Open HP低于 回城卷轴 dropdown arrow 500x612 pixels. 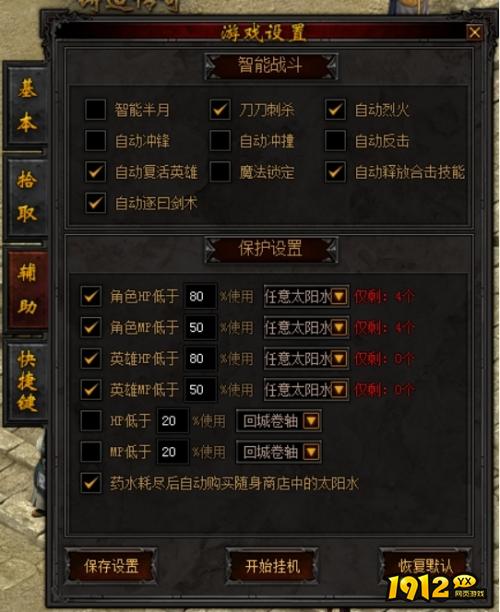pyautogui.click(x=311, y=421)
